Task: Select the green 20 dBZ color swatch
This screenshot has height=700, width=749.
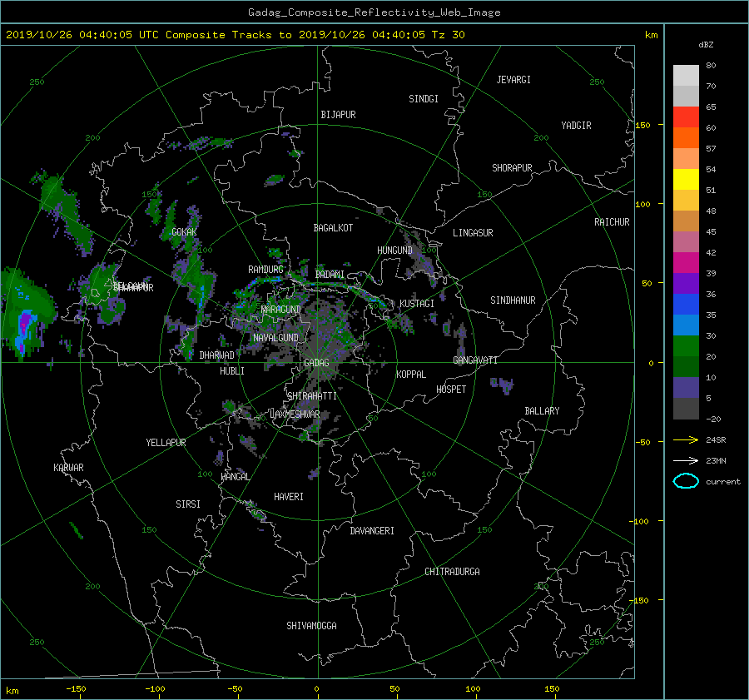Action: click(x=686, y=345)
